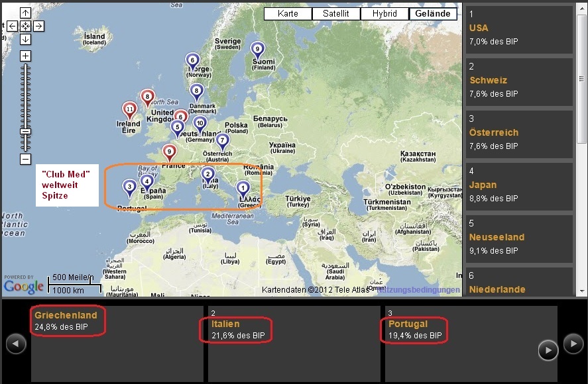This screenshot has height=384, width=588.
Task: Click red marker 6 near United Kingdom
Action: click(x=181, y=117)
